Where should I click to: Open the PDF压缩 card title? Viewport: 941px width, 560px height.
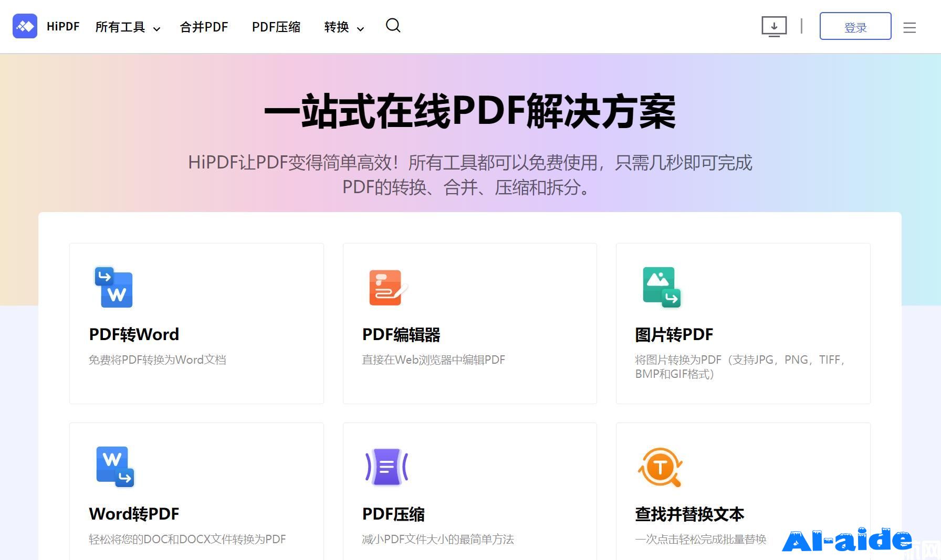coord(393,514)
